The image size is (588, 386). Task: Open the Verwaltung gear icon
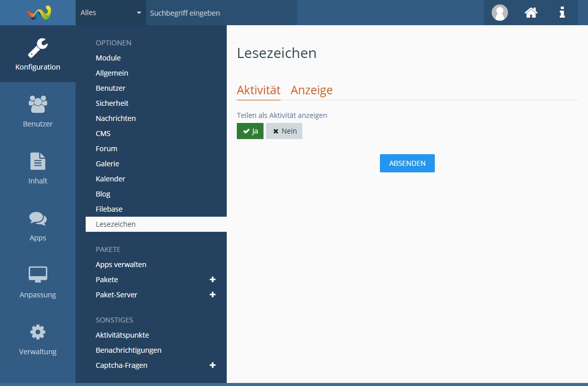38,332
